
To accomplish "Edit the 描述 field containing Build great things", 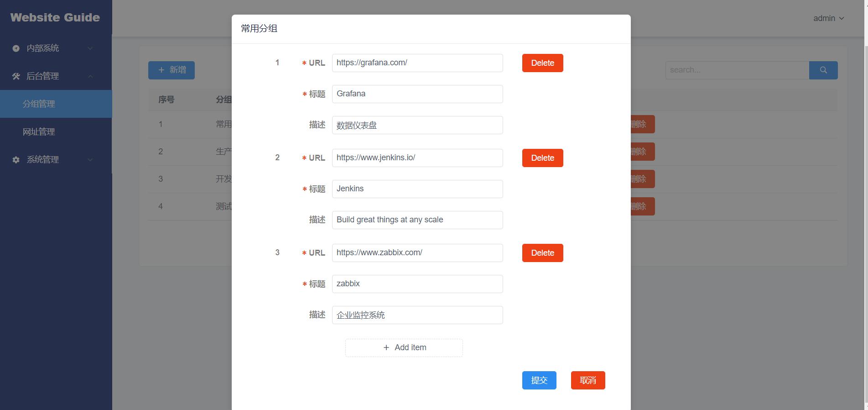I will tap(417, 220).
